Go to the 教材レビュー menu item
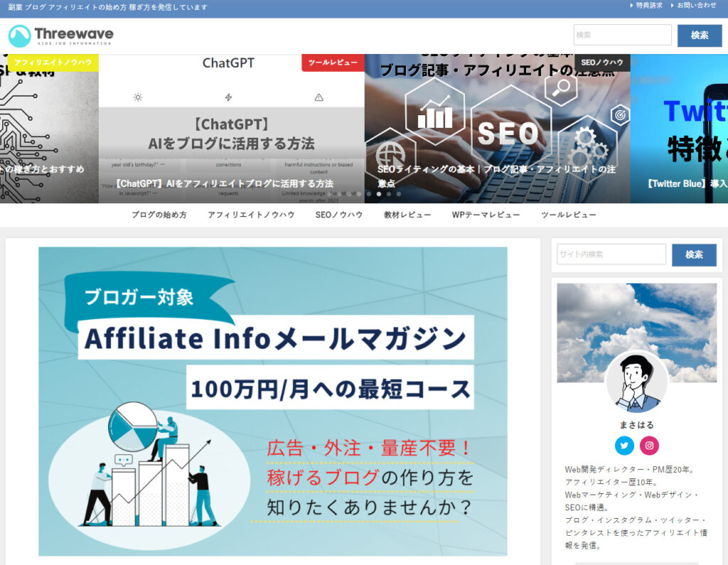The height and width of the screenshot is (565, 728). click(x=407, y=215)
